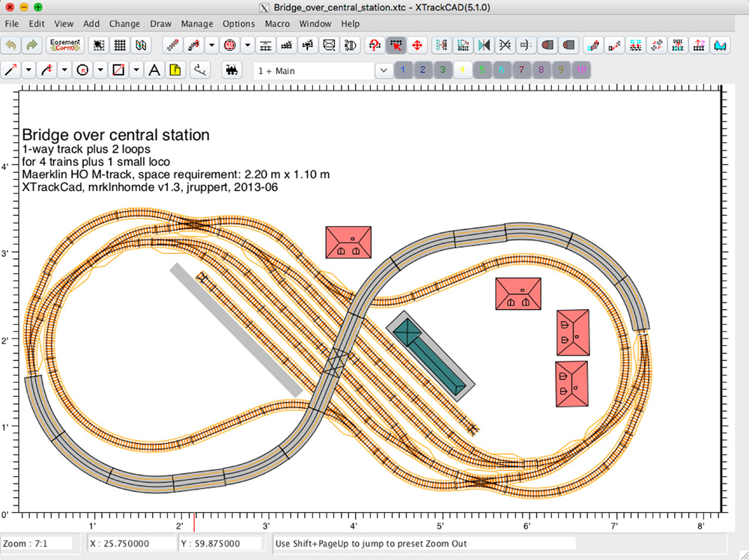Toggle layer 2 visibility

[x=422, y=69]
